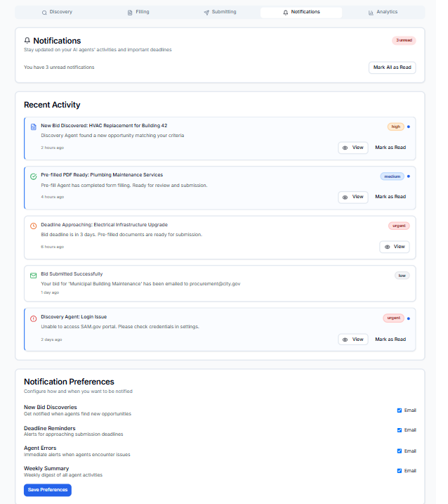Switch to the Filling tab
Screen dimensions: 448x504
[138, 12]
